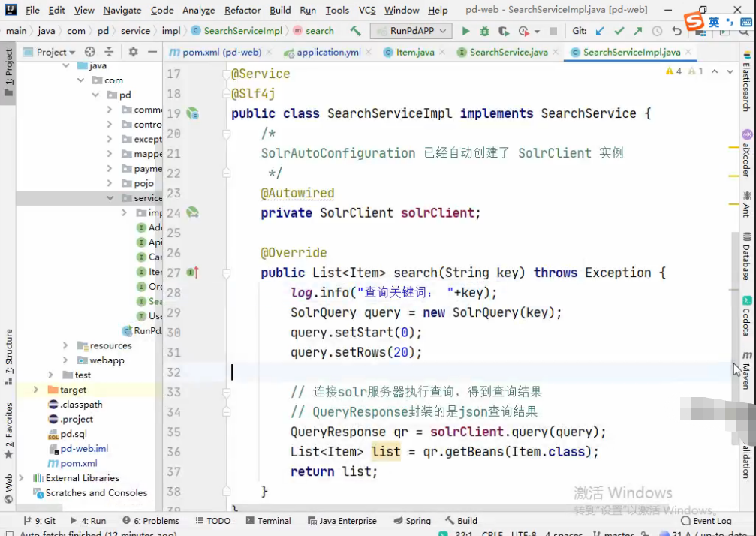
Task: Open the Project view selector dropdown
Action: (x=50, y=52)
